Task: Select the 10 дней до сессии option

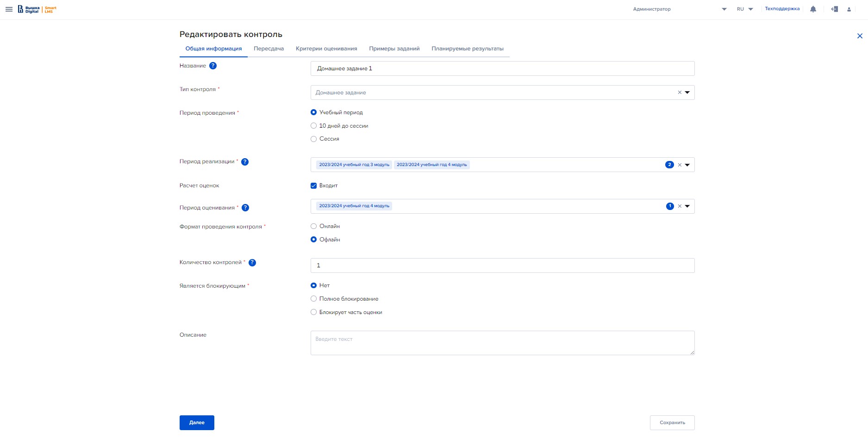Action: [x=314, y=126]
